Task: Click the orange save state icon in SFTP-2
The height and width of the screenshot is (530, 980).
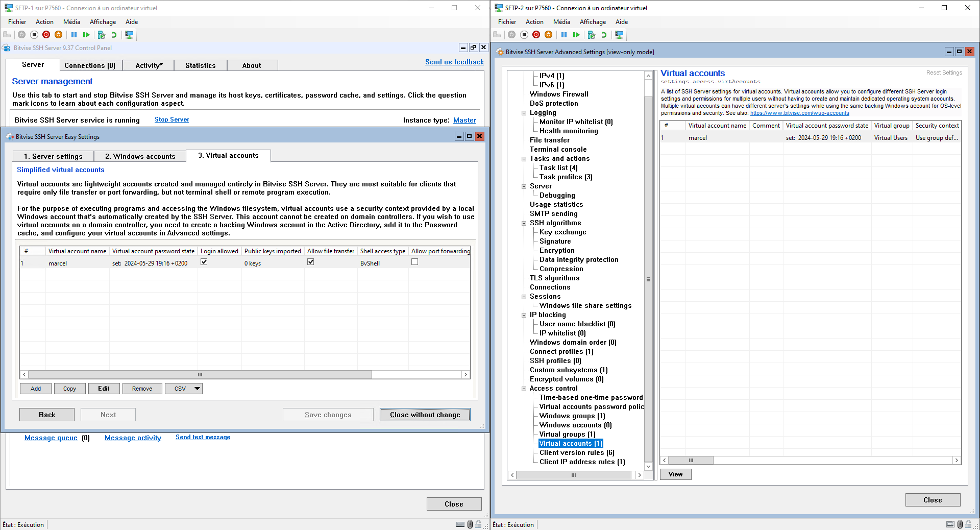Action: (549, 35)
